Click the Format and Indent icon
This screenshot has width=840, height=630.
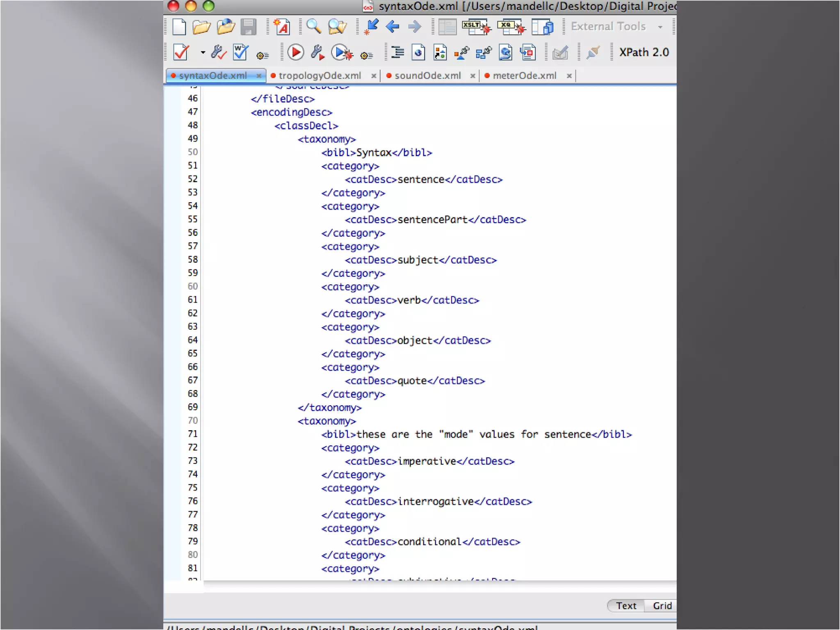(x=397, y=52)
